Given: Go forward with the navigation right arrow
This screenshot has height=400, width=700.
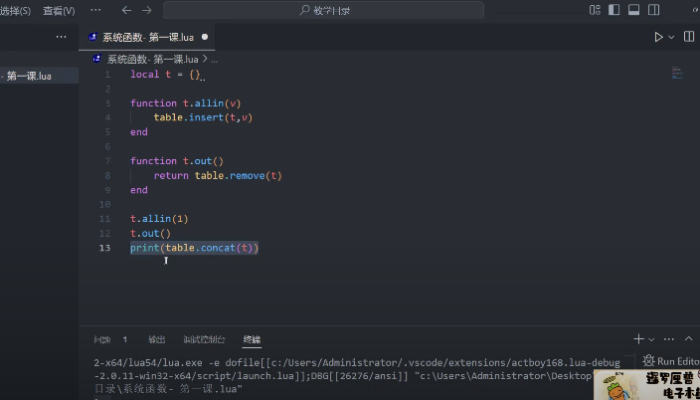Looking at the screenshot, I should click(147, 10).
